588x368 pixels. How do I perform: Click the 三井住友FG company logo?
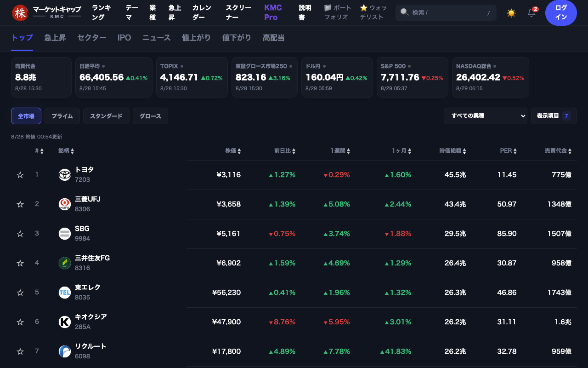65,263
